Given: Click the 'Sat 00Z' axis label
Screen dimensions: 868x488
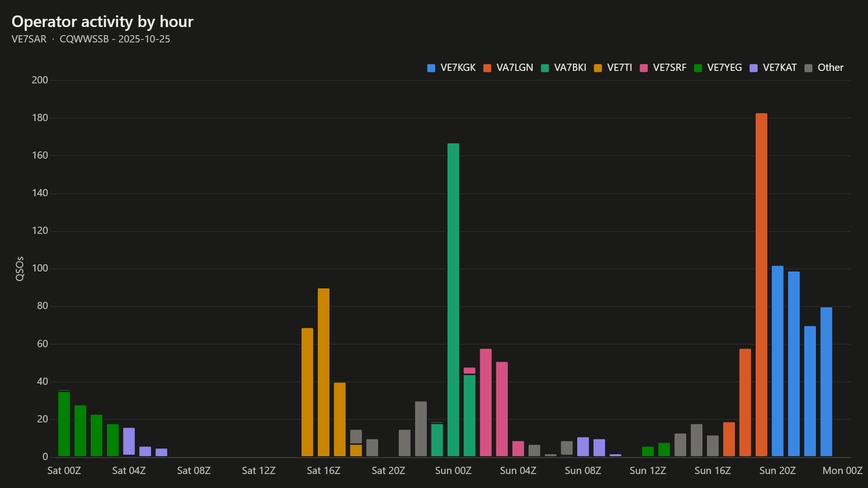Looking at the screenshot, I should tap(64, 471).
